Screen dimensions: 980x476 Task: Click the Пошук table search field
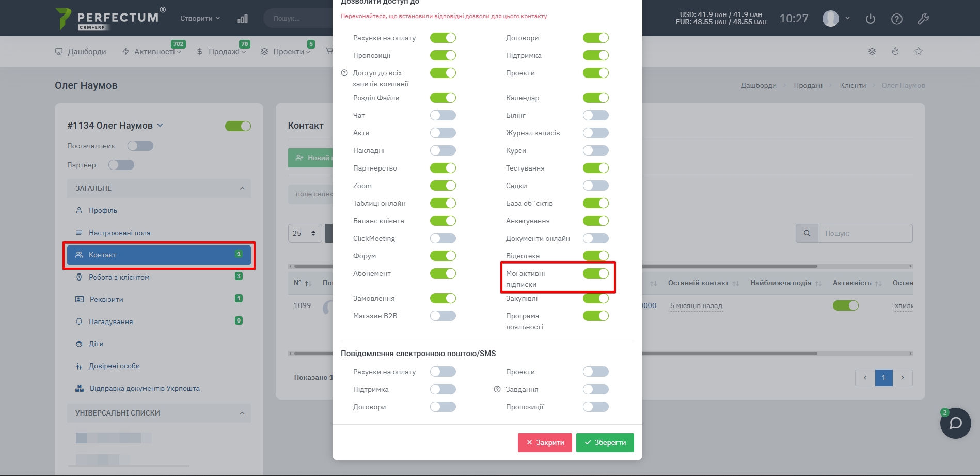[865, 233]
